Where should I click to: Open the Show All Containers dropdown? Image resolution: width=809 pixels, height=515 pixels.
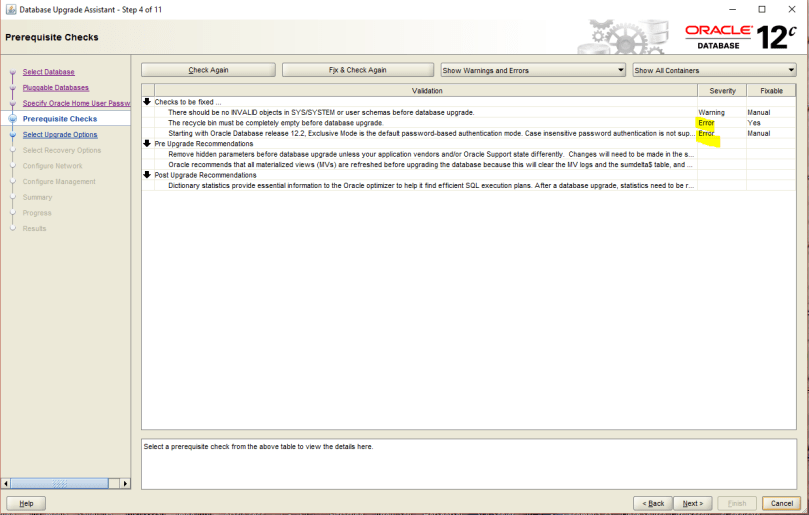[713, 70]
